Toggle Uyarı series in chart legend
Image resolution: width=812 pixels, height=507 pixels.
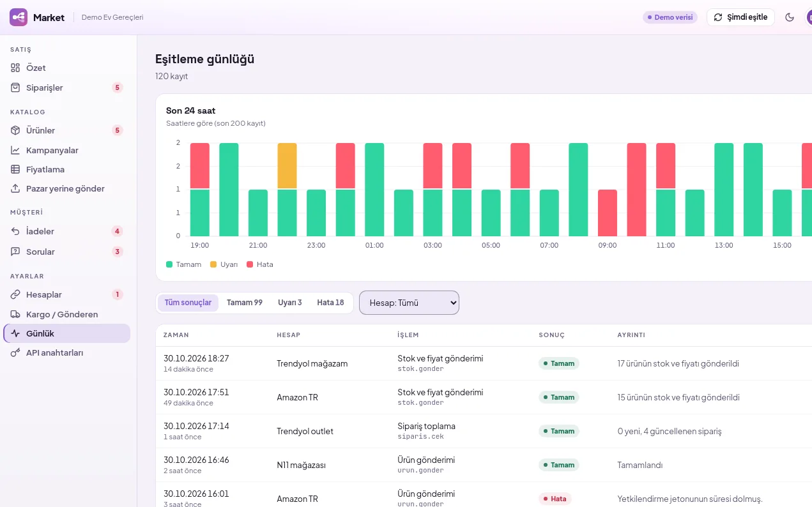pos(224,264)
